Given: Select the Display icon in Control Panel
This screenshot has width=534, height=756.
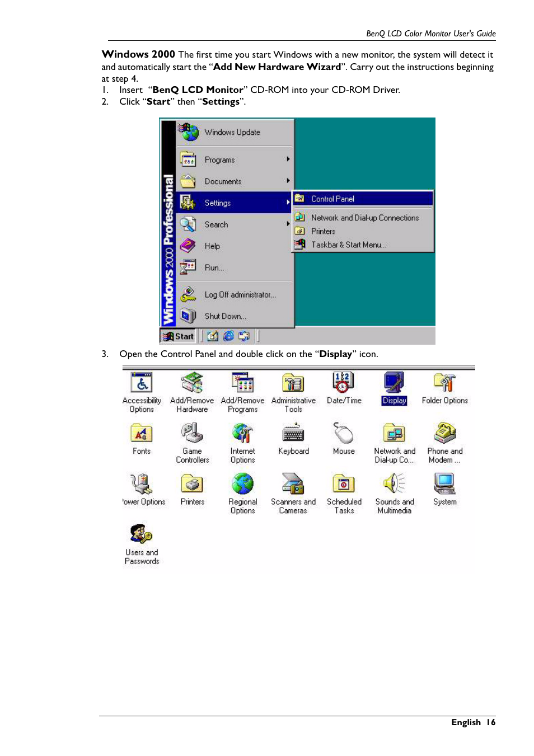Looking at the screenshot, I should pos(394,383).
